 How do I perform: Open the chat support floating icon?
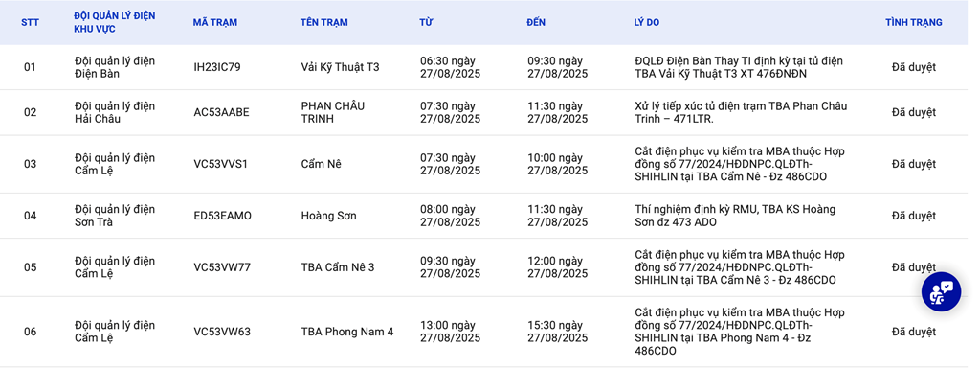point(942,291)
